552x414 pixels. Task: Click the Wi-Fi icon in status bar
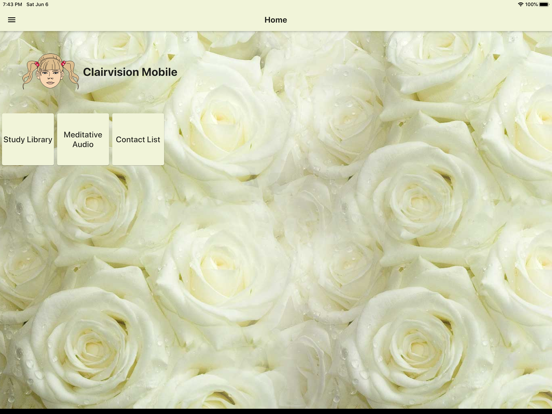[x=520, y=5]
